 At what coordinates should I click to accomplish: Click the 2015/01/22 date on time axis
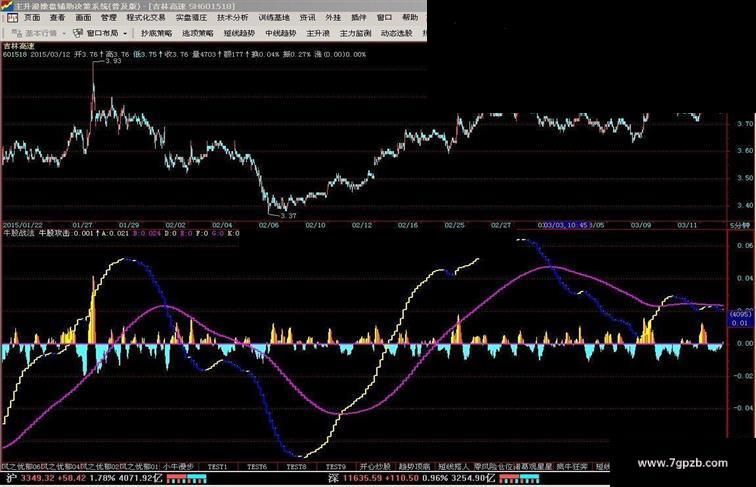click(23, 225)
